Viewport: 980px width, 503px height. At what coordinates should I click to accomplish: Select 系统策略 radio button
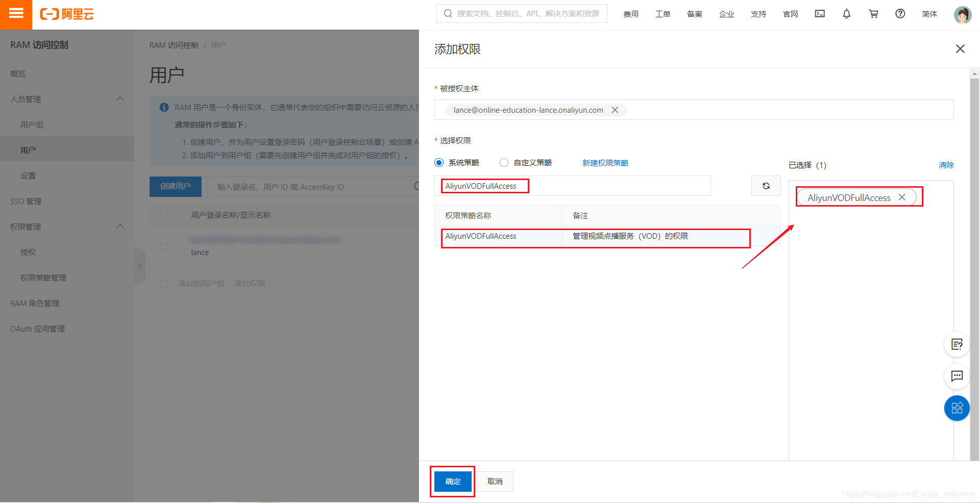tap(439, 162)
